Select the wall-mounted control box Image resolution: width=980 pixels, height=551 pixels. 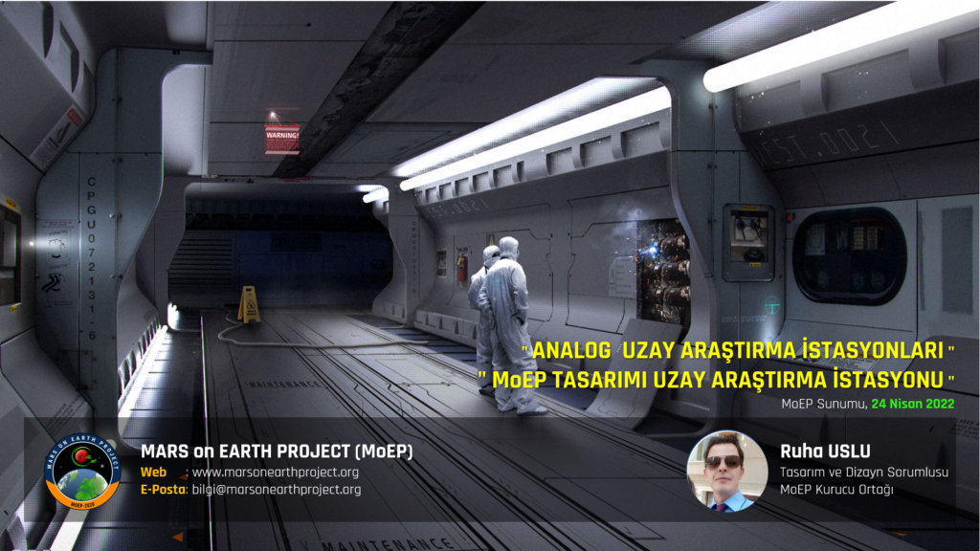747,241
